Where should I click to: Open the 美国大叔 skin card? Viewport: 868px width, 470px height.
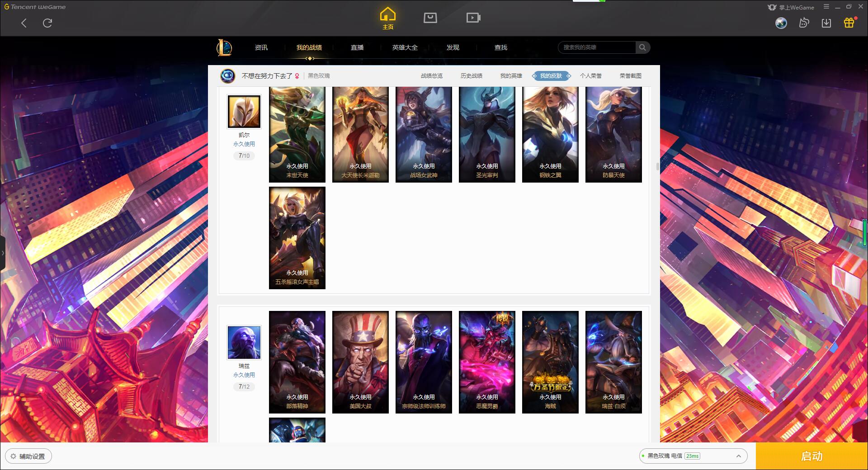point(360,362)
